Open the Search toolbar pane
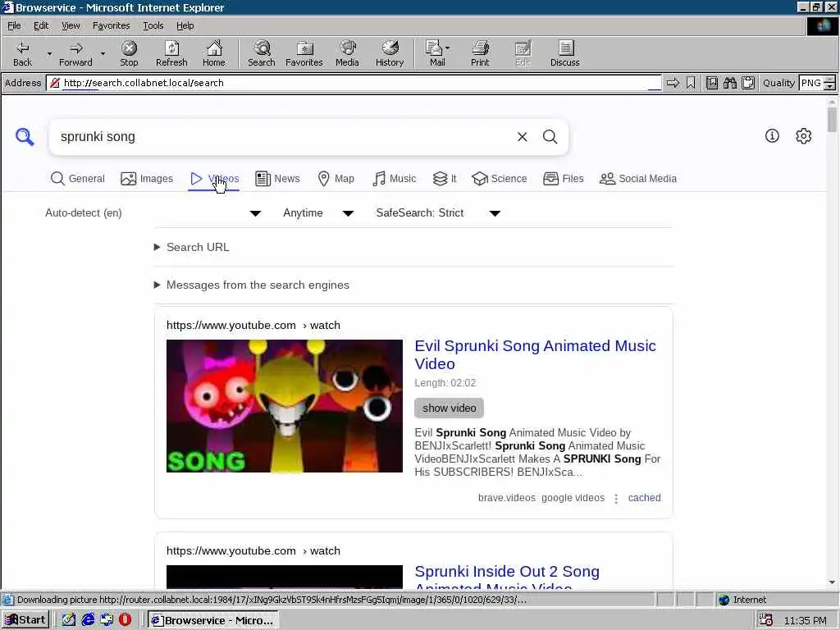Viewport: 840px width, 630px height. tap(262, 53)
